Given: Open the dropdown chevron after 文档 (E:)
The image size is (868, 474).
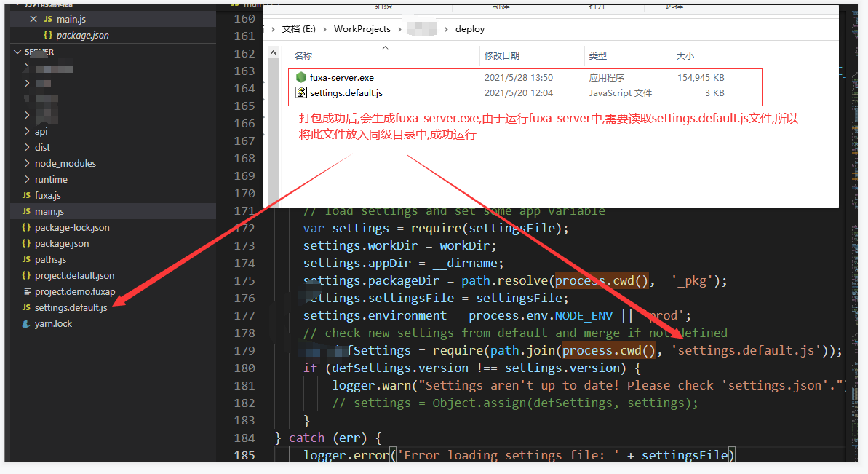Looking at the screenshot, I should coord(324,29).
